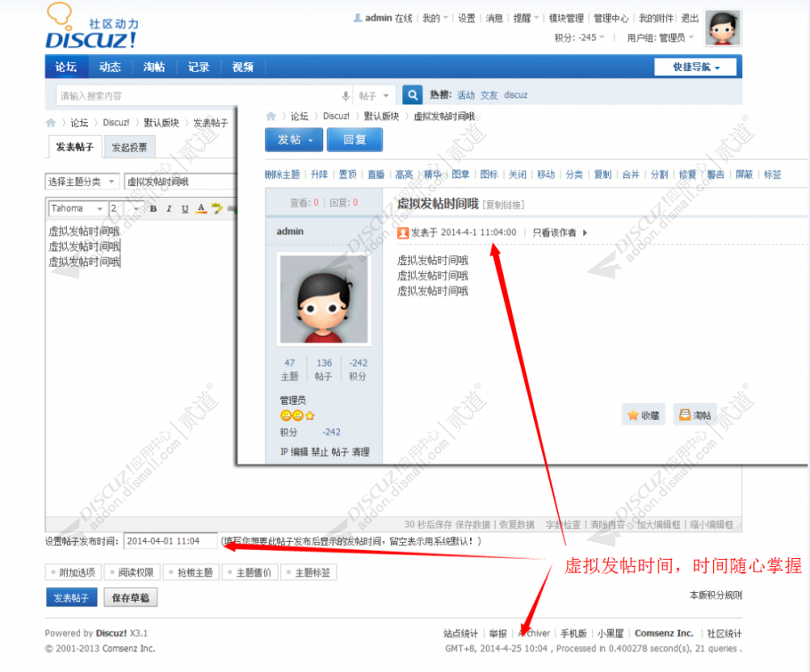The width and height of the screenshot is (810, 672).
Task: Toggle underline formatting in editor
Action: (185, 208)
